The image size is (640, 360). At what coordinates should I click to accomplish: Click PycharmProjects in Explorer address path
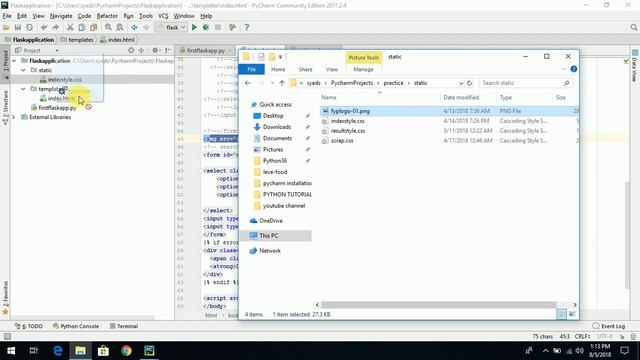click(x=352, y=83)
